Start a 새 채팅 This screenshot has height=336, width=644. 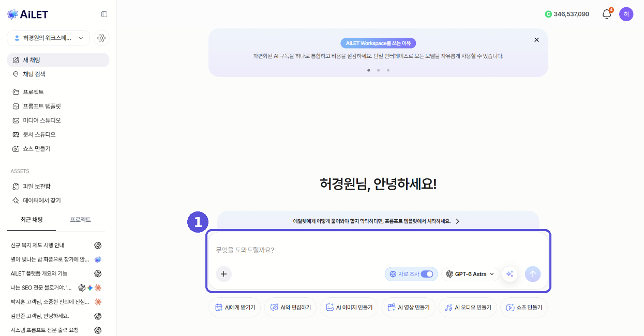tap(58, 60)
